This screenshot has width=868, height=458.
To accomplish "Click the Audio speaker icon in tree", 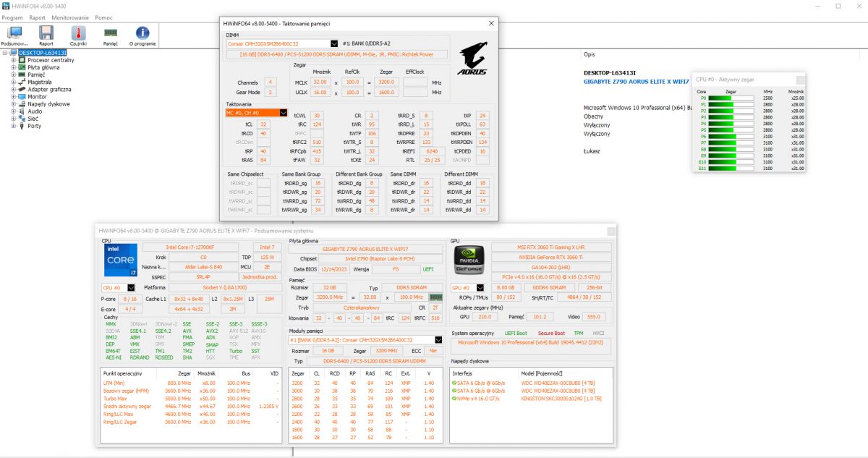I will pos(22,111).
